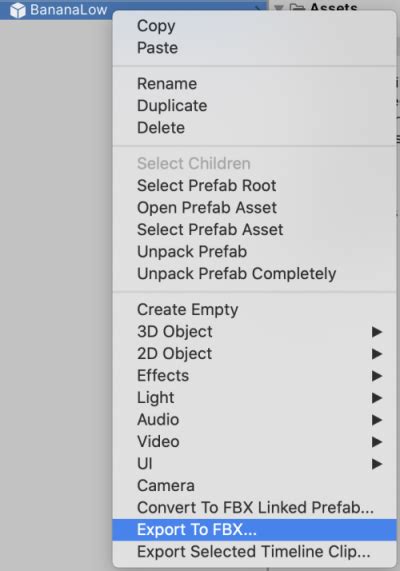Open the Effects submenu arrow
This screenshot has height=571, width=400.
click(x=377, y=376)
